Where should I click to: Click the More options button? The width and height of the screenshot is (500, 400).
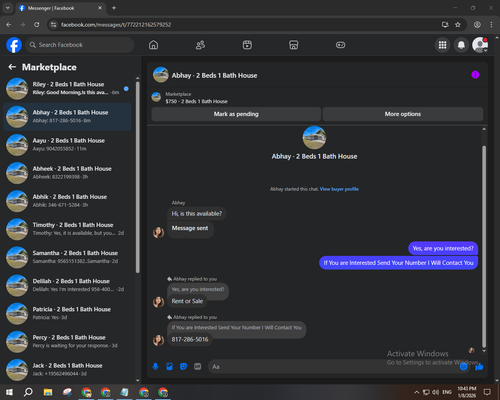coord(403,114)
